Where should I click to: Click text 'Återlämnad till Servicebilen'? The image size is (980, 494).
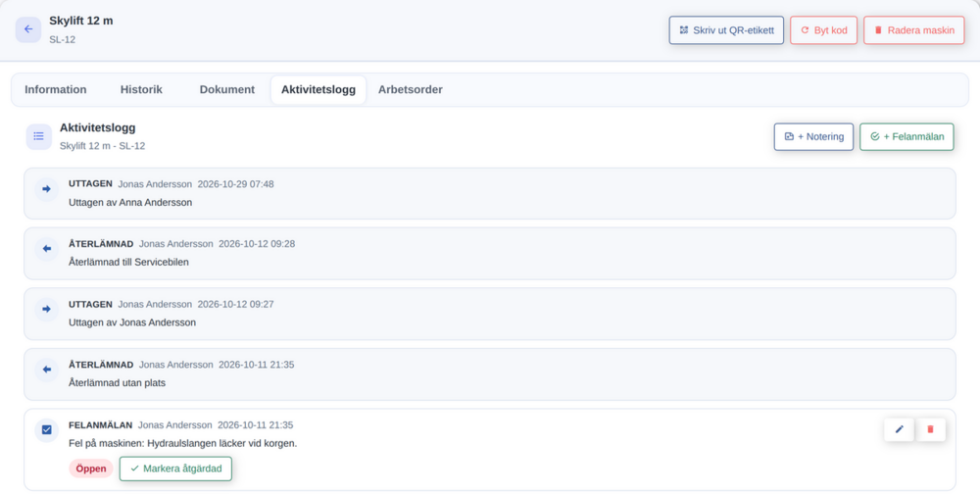(128, 262)
